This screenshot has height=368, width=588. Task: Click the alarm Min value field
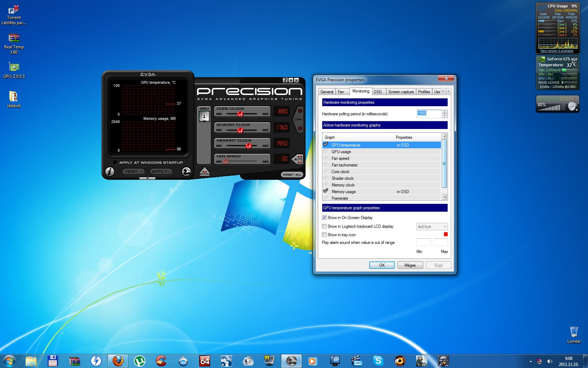coord(423,243)
